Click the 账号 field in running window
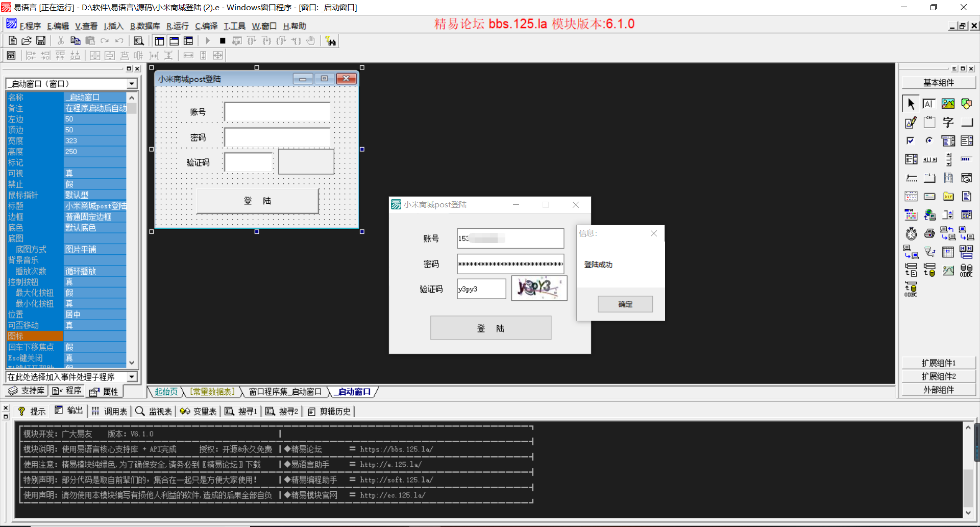 510,238
